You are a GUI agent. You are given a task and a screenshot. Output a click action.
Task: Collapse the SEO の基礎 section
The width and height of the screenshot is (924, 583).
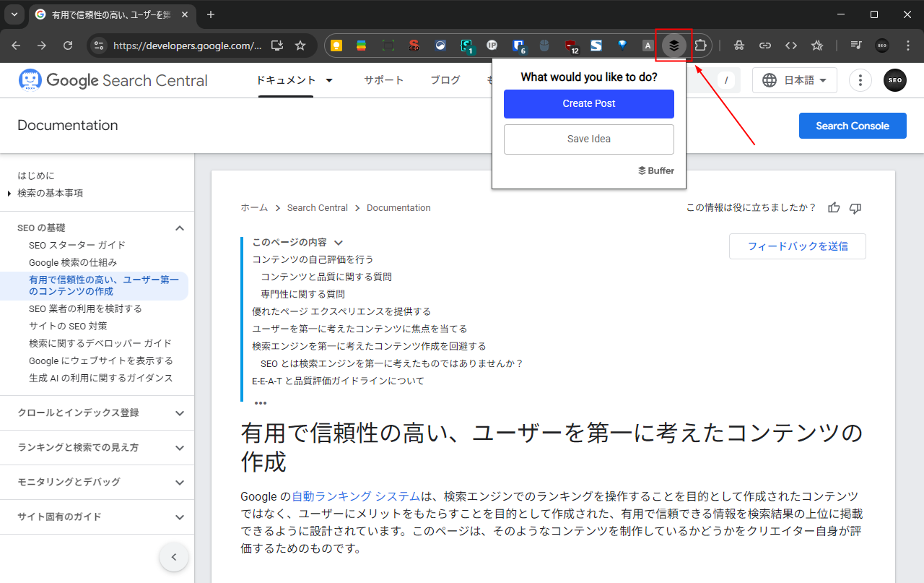point(179,228)
